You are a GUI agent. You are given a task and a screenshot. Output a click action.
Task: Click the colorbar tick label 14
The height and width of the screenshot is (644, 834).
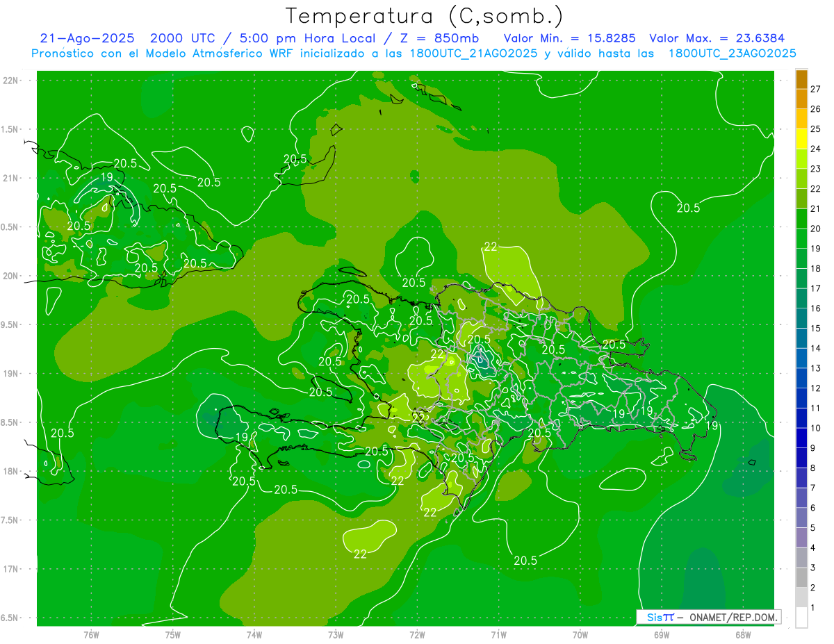[x=815, y=348]
